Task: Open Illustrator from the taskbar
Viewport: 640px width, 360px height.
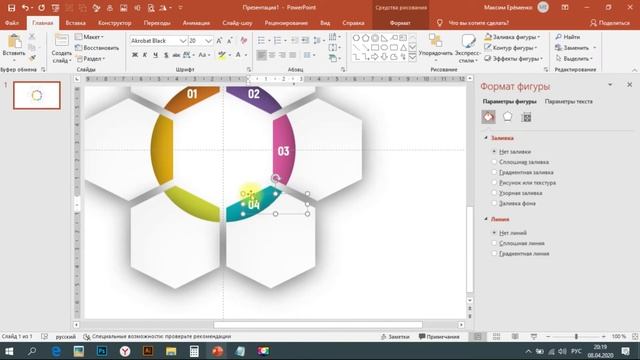Action: click(x=148, y=351)
